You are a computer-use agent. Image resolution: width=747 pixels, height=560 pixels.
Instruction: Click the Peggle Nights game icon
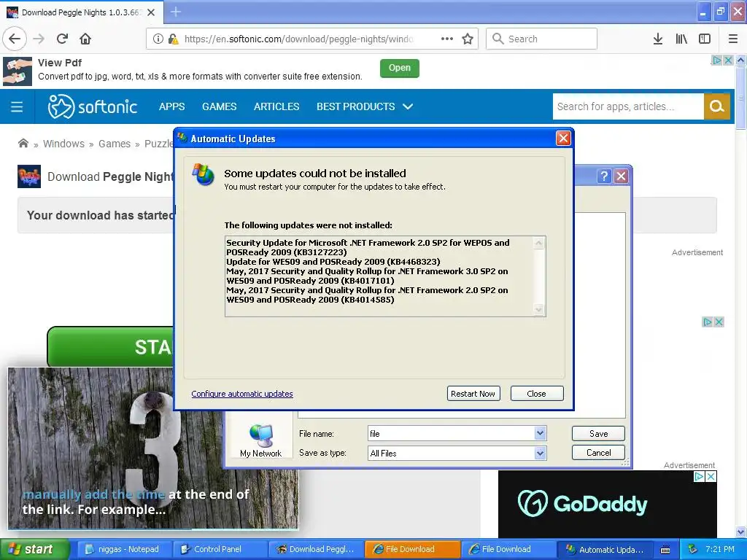(x=29, y=176)
